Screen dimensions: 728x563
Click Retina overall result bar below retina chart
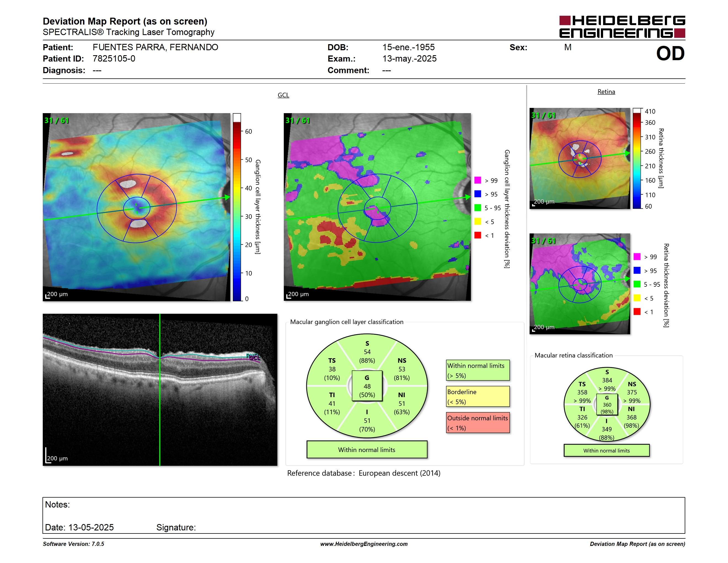coord(607,451)
